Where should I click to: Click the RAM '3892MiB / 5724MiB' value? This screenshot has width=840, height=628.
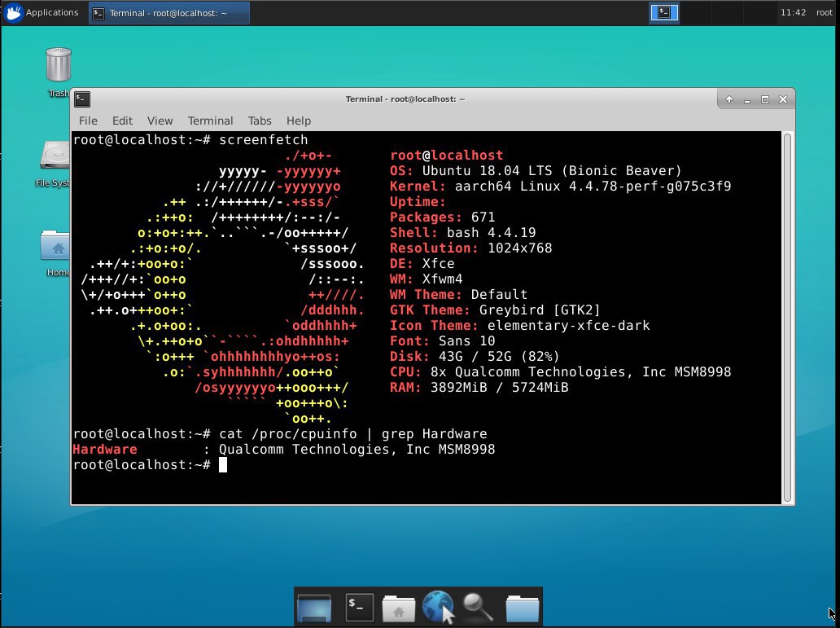(499, 387)
